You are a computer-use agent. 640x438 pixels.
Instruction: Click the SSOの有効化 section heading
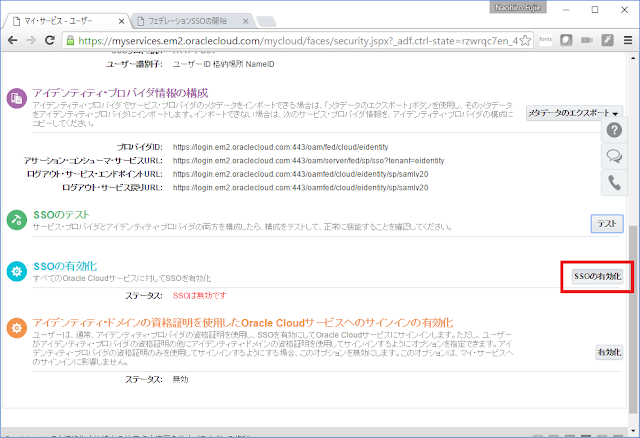65,266
